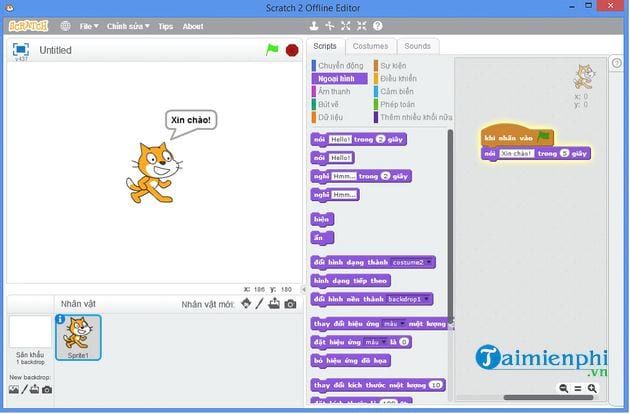This screenshot has height=414, width=630.
Task: Switch to the Scripts tab
Action: (325, 46)
